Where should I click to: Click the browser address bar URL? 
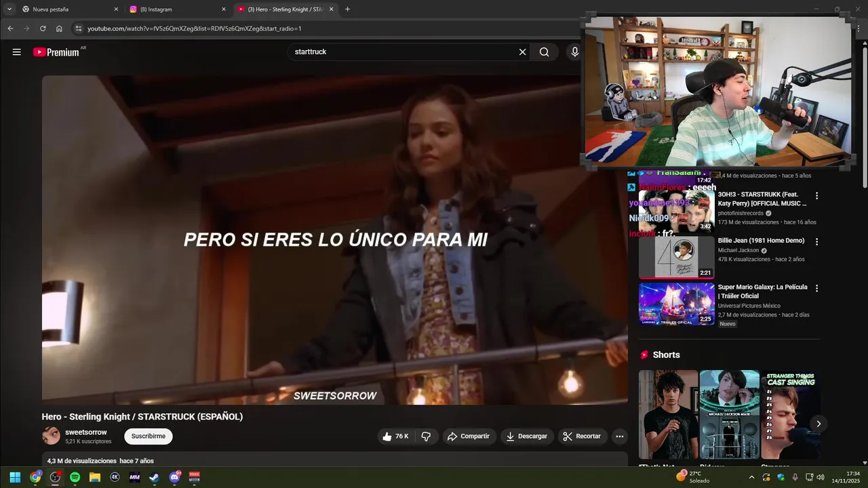(x=194, y=28)
